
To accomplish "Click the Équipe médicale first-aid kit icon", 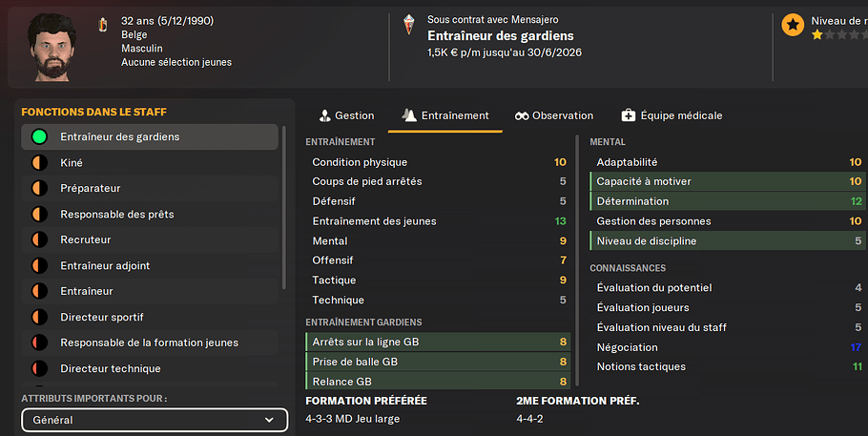I will point(629,115).
